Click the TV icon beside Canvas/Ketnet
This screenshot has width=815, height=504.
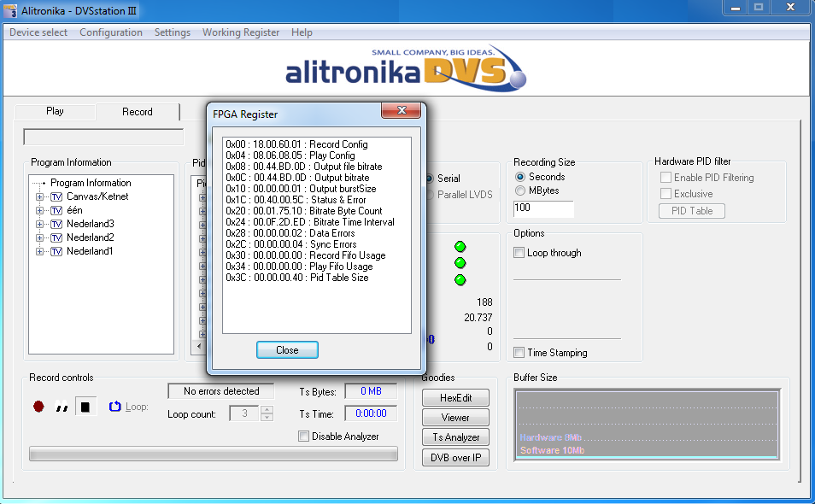click(x=56, y=196)
